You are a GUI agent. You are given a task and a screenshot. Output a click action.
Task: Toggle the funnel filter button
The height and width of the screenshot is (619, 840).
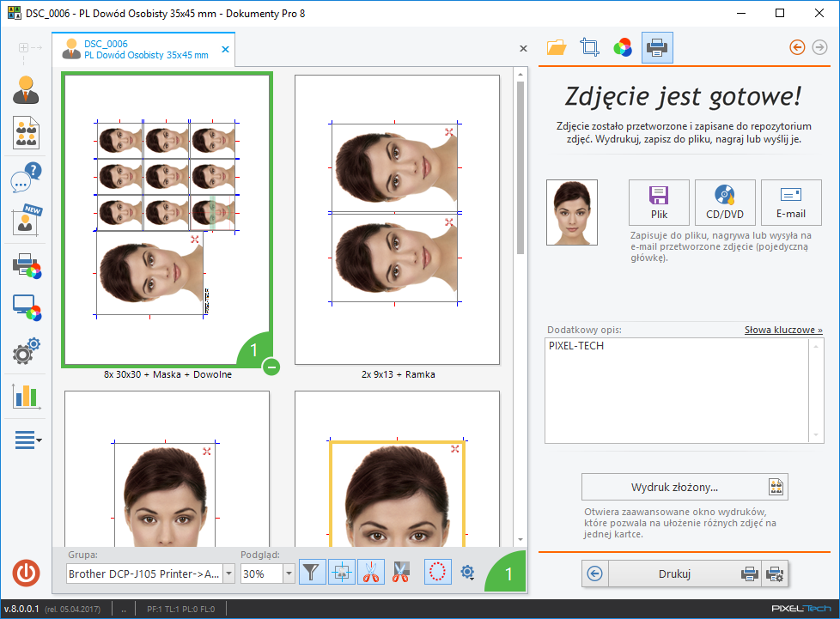(313, 573)
